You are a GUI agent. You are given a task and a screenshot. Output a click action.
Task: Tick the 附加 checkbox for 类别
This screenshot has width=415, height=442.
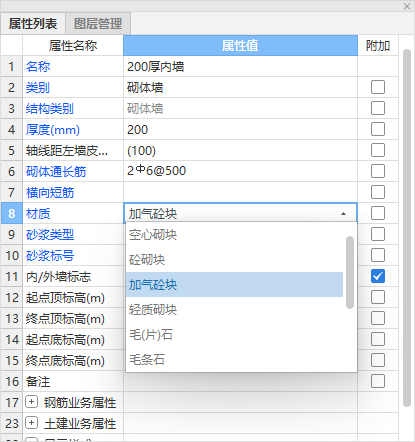378,87
